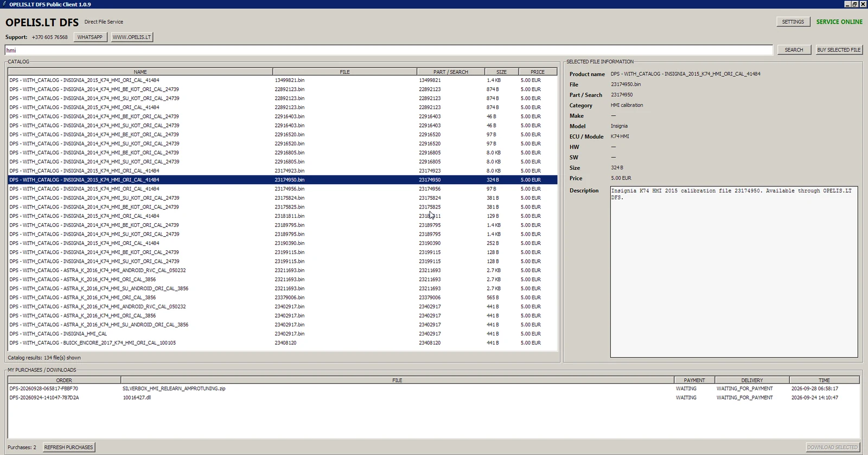
Task: Click the SERVICE ONLINE status label
Action: pyautogui.click(x=839, y=22)
